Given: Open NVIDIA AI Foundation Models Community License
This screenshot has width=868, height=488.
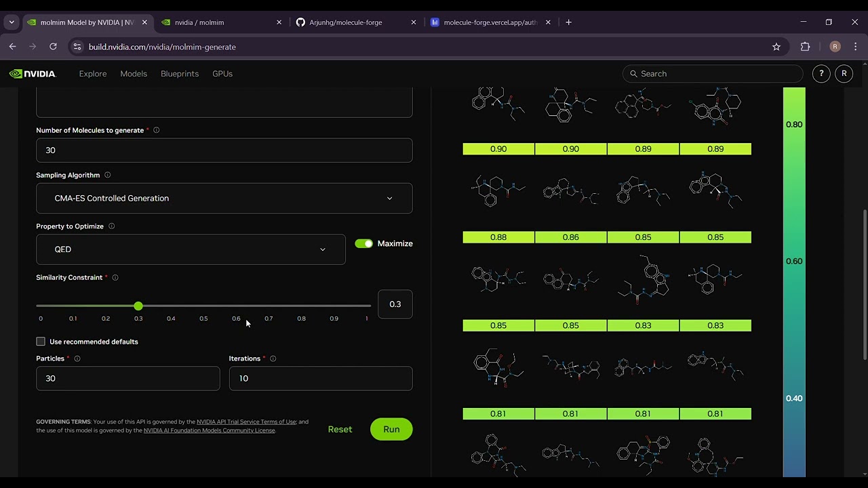Looking at the screenshot, I should [209, 430].
